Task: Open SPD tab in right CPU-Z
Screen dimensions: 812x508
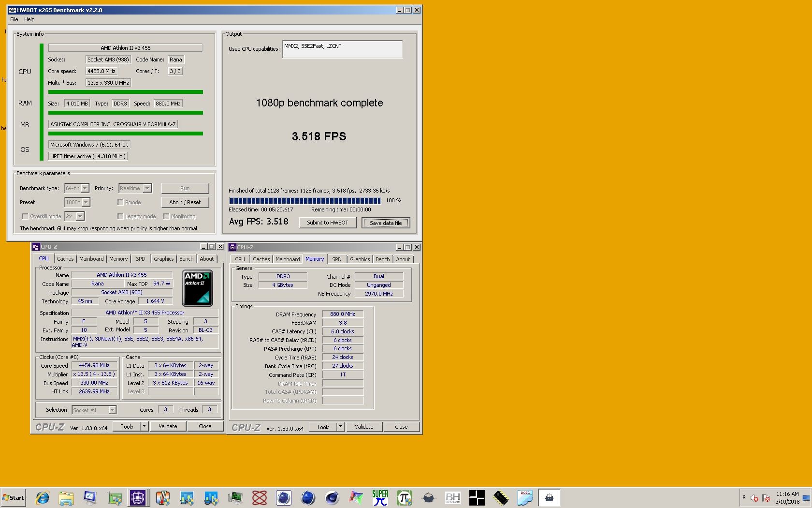Action: [x=337, y=259]
